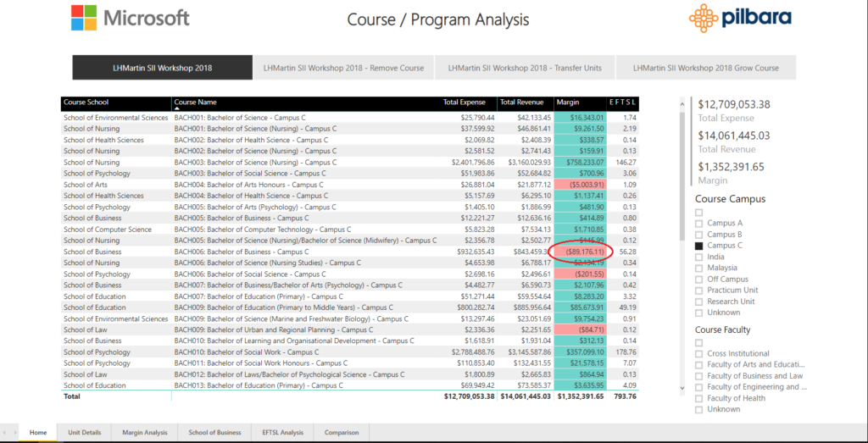Click the Microsoft logo

pos(130,18)
